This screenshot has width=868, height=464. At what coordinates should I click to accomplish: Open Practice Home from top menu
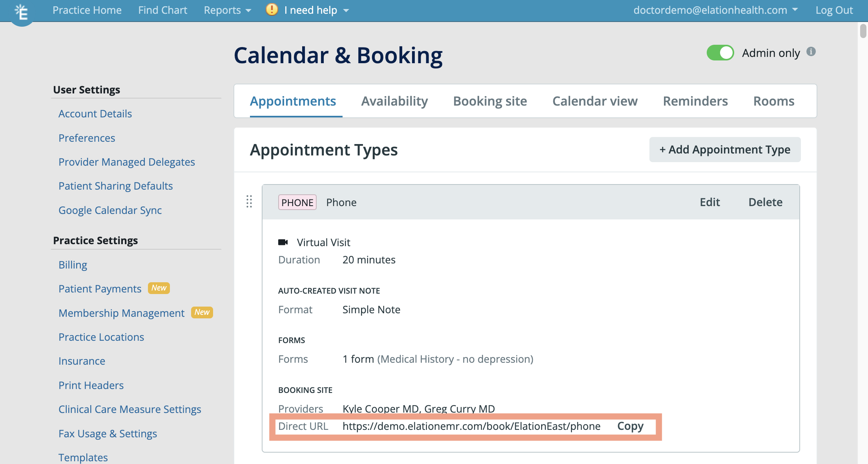87,10
